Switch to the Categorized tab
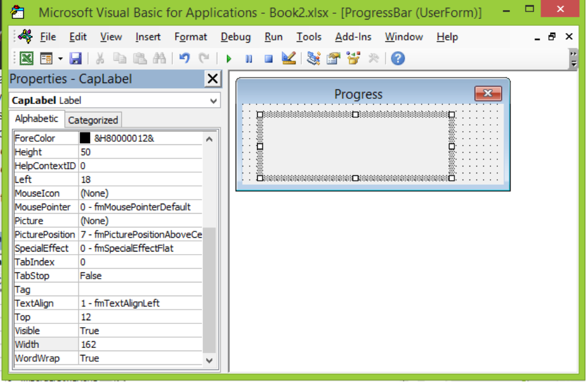This screenshot has height=382, width=588. [x=93, y=120]
